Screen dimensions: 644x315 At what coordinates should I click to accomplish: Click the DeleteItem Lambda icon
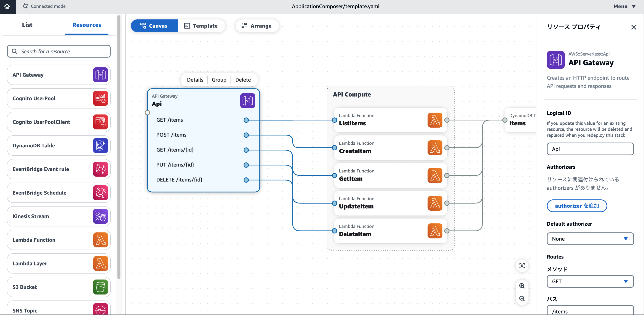point(435,231)
